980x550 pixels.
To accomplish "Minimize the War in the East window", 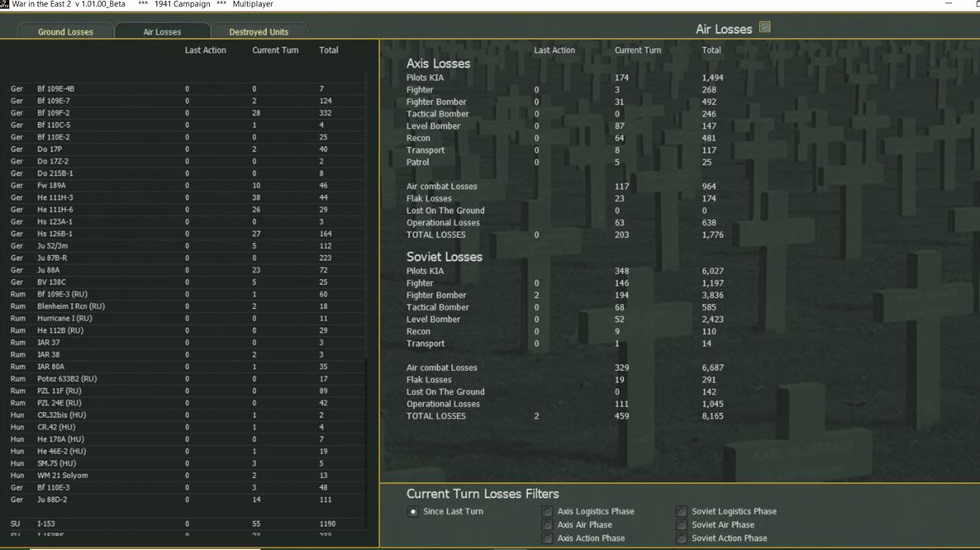I will point(949,4).
